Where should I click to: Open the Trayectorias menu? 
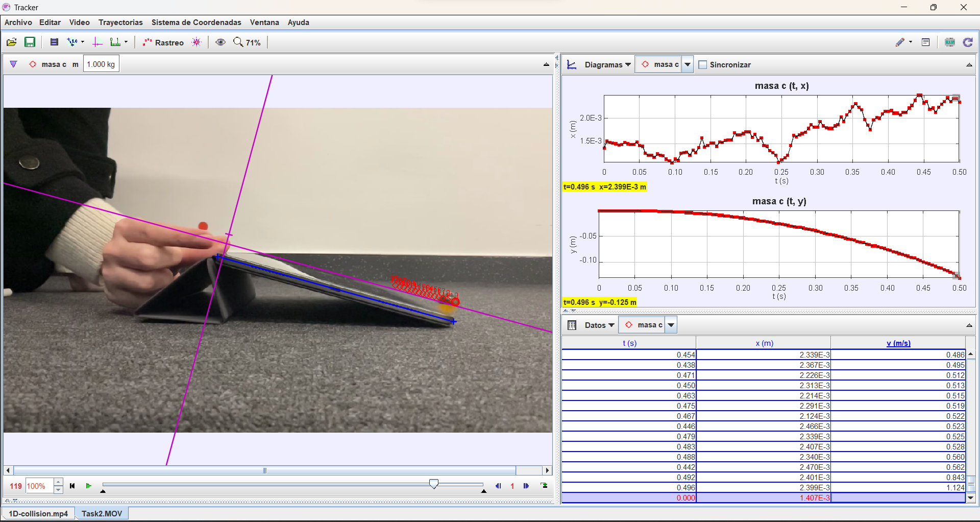(x=120, y=22)
